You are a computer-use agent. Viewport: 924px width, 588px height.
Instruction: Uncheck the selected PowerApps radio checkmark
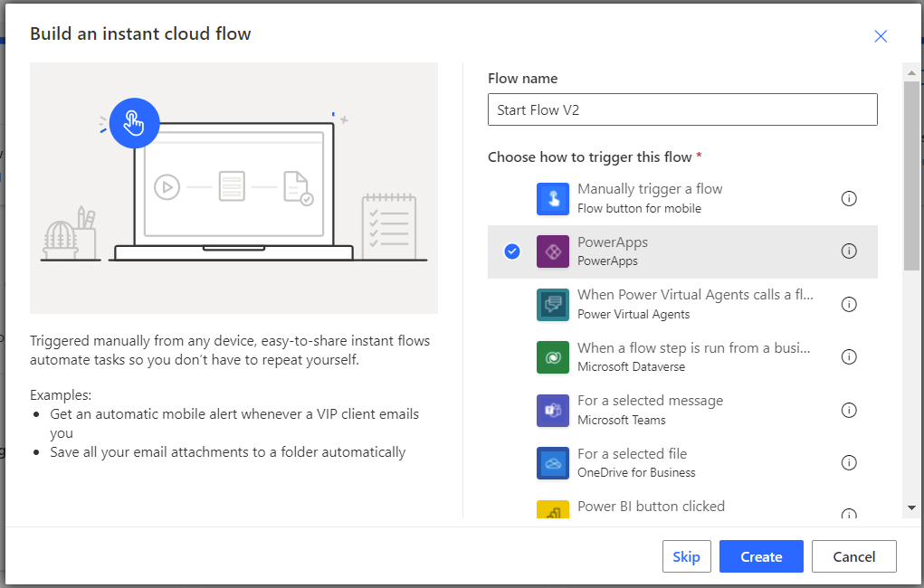coord(512,251)
